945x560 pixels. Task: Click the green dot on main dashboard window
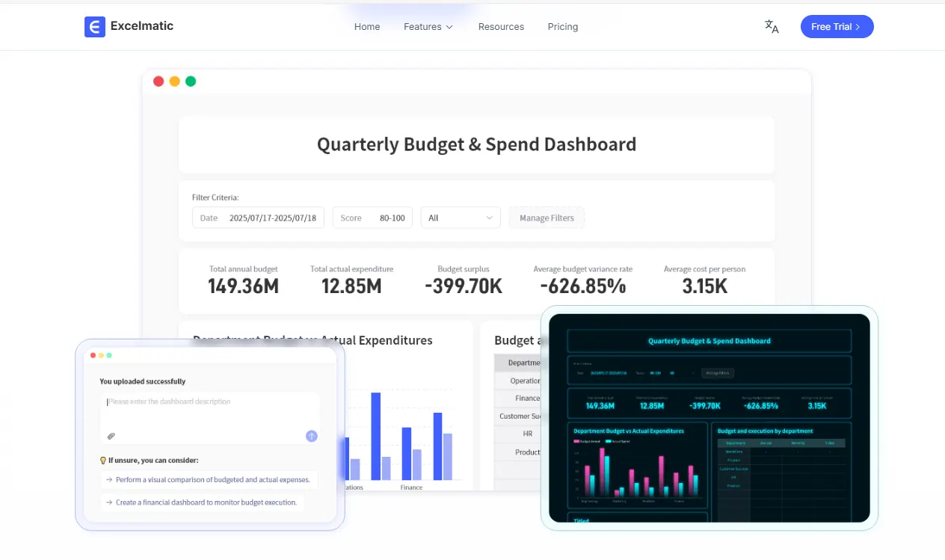tap(191, 81)
